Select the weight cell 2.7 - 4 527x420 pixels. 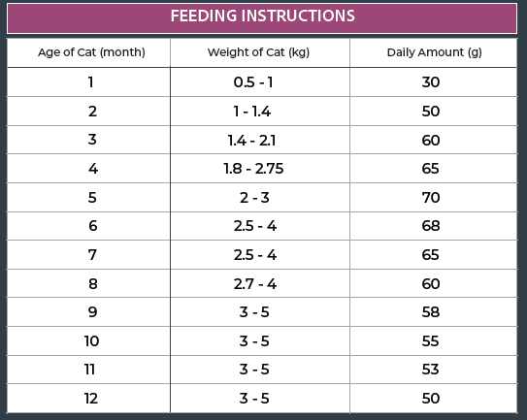point(260,283)
